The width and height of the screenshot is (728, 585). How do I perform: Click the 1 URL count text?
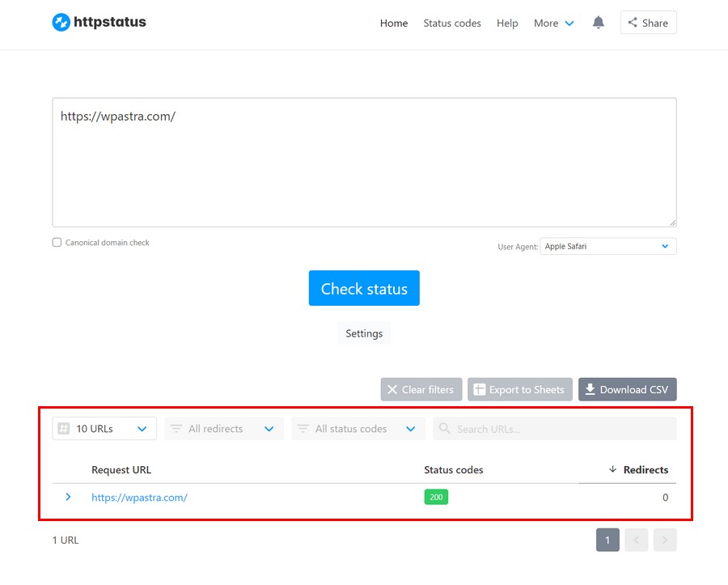[x=66, y=540]
